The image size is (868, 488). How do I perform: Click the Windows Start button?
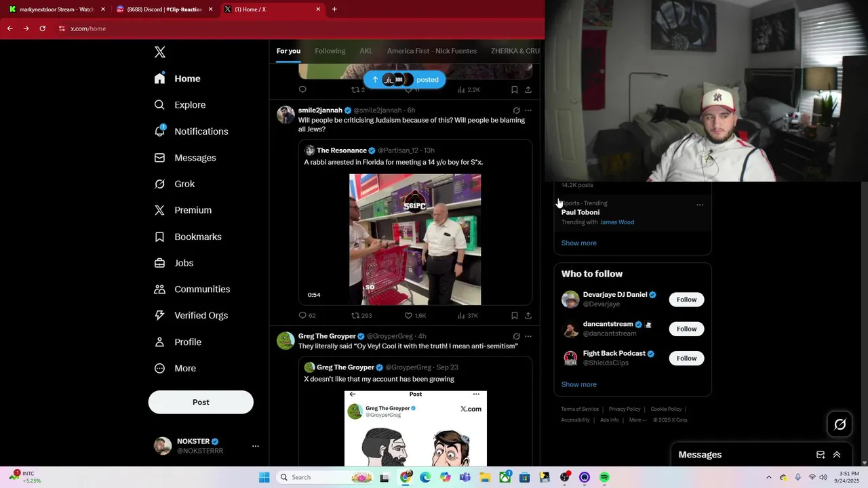click(x=264, y=477)
